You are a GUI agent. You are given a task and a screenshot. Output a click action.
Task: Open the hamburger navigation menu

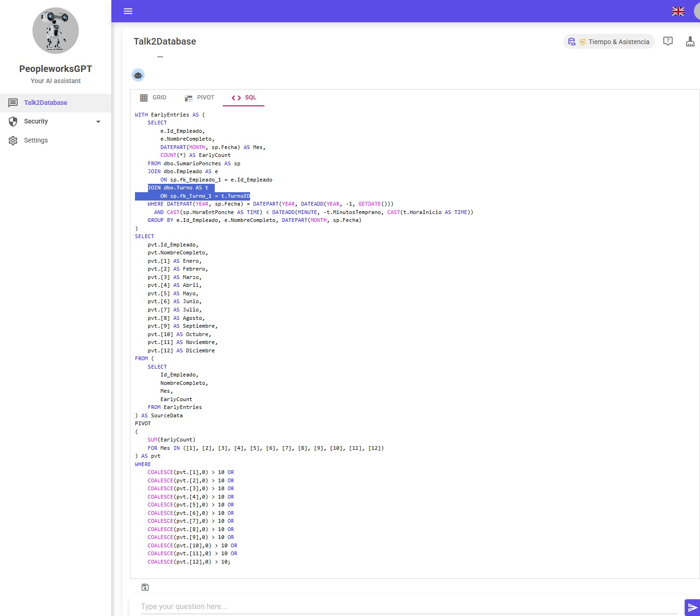pyautogui.click(x=128, y=11)
